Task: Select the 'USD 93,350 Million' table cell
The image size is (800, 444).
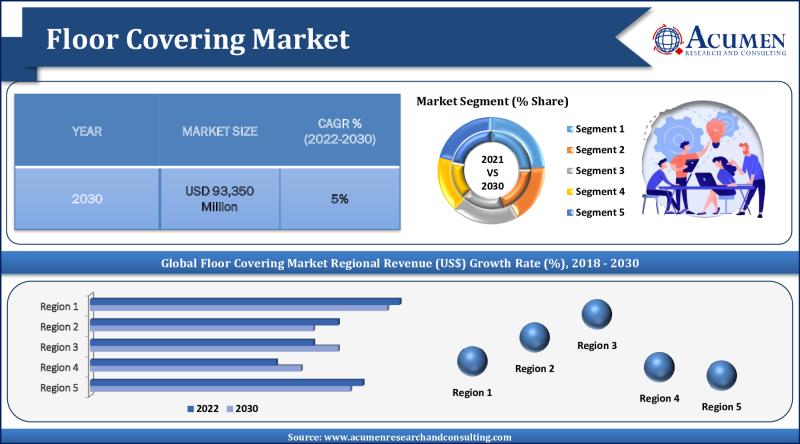Action: click(x=219, y=198)
